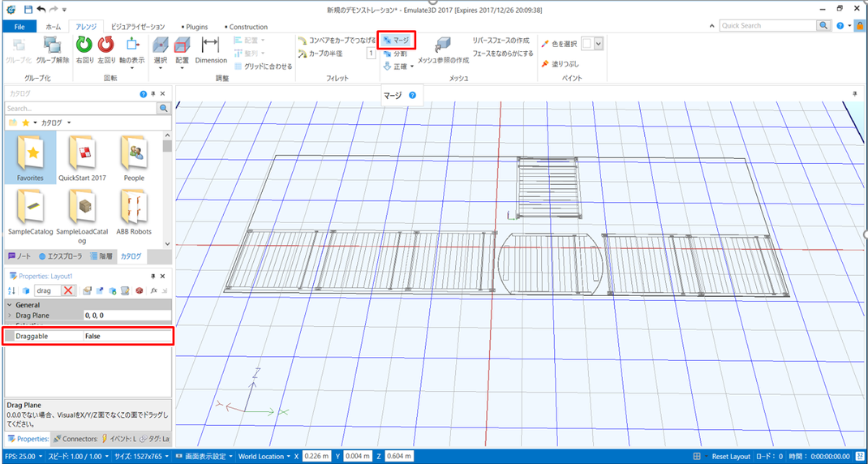Click the 左回り rotate counter-clockwise icon
The height and width of the screenshot is (464, 868).
pyautogui.click(x=106, y=45)
